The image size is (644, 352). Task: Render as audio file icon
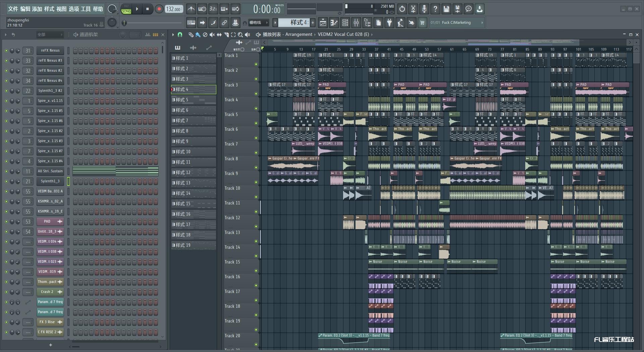point(458,9)
